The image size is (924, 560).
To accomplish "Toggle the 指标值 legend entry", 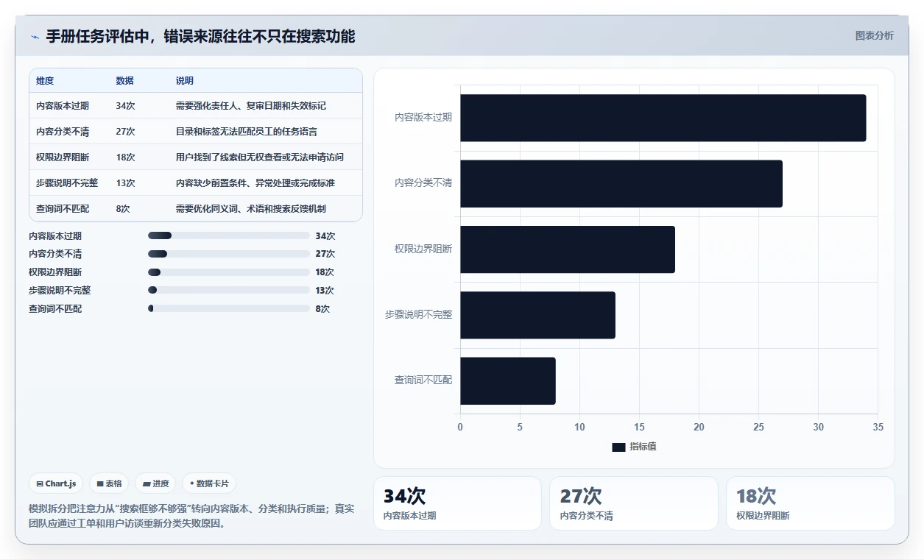I will coord(634,447).
